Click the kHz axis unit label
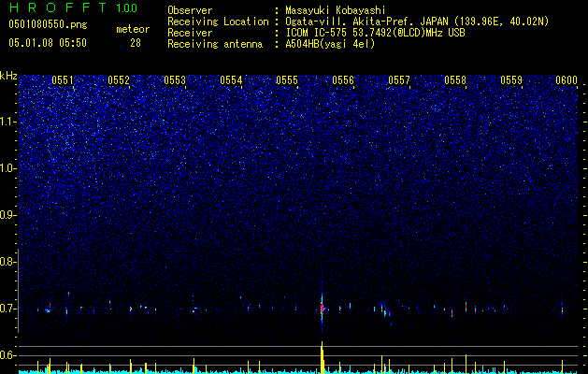Image resolution: width=588 pixels, height=374 pixels. coord(8,76)
